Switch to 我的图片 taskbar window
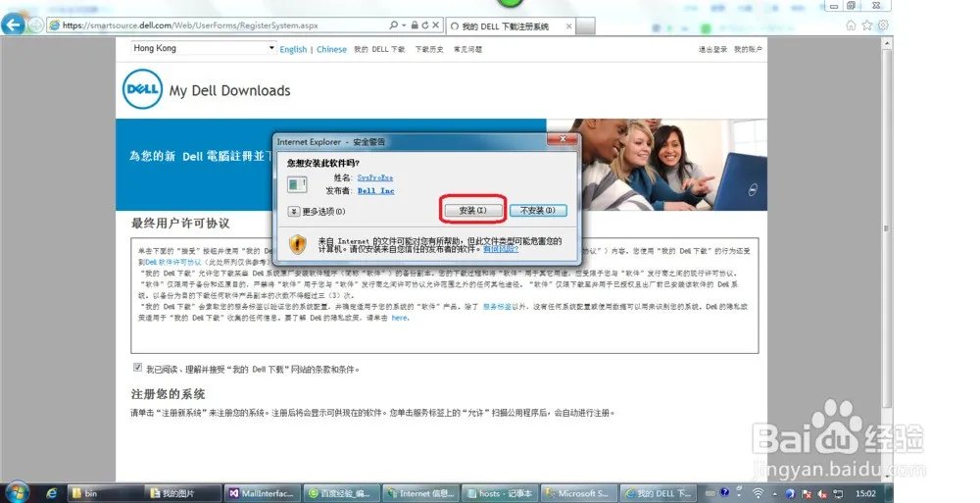The image size is (980, 503). (x=182, y=493)
